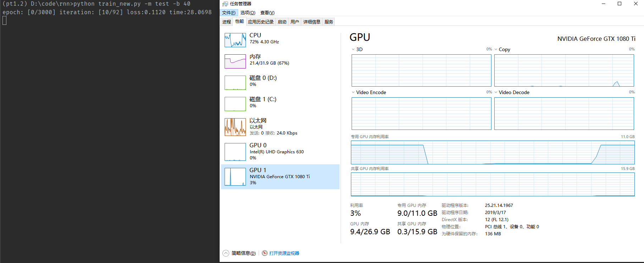This screenshot has width=644, height=263.
Task: Select the CPU usage graph thumbnail
Action: coord(235,40)
